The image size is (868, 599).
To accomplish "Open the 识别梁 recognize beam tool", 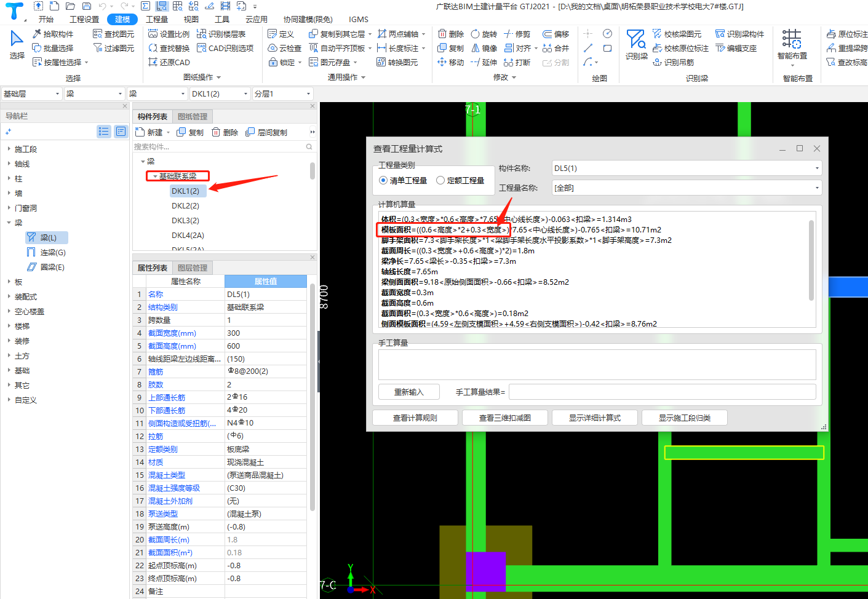I will pos(636,45).
